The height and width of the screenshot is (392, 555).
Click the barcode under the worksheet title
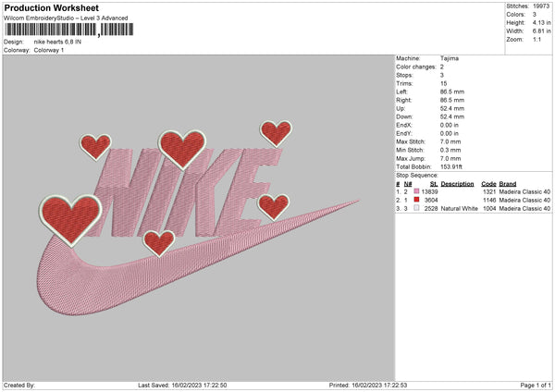click(x=68, y=30)
